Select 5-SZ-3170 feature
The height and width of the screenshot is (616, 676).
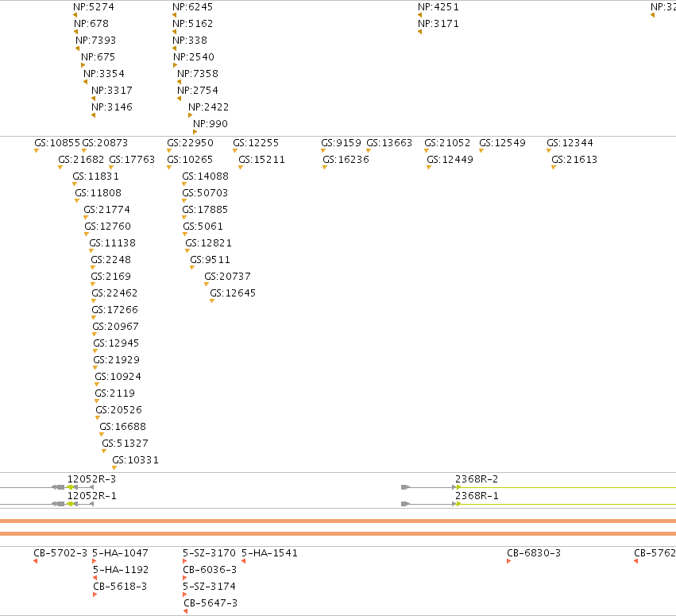[209, 553]
